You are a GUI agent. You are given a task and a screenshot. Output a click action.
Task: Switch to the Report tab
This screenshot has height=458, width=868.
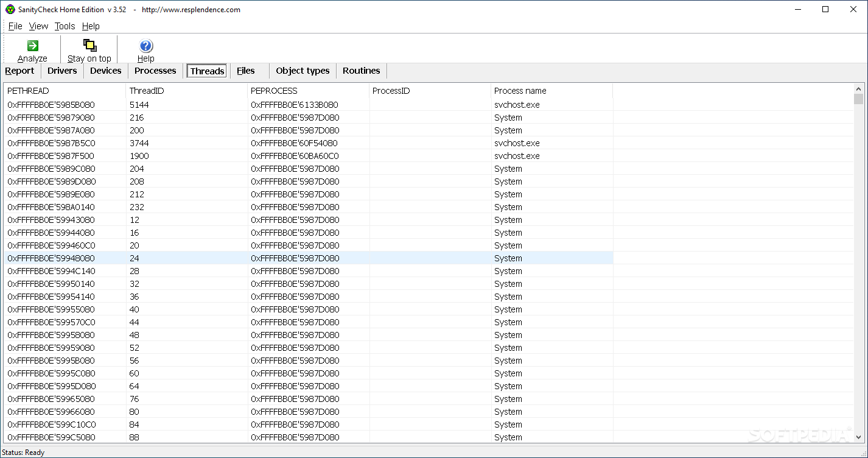tap(19, 71)
